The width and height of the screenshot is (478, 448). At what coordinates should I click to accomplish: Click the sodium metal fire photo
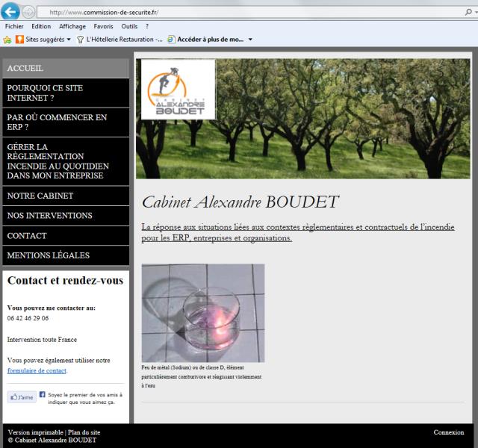203,313
